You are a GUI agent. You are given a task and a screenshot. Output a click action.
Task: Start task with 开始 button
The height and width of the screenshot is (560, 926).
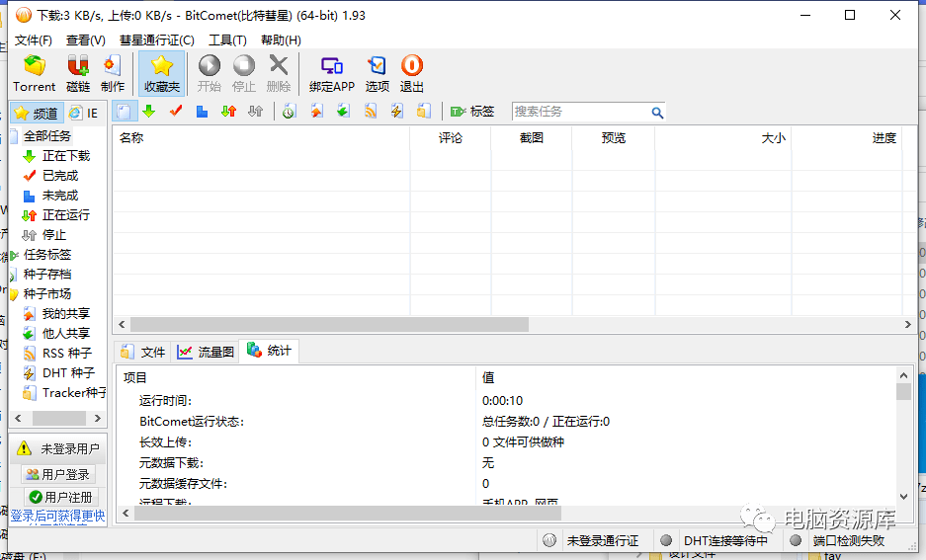210,74
